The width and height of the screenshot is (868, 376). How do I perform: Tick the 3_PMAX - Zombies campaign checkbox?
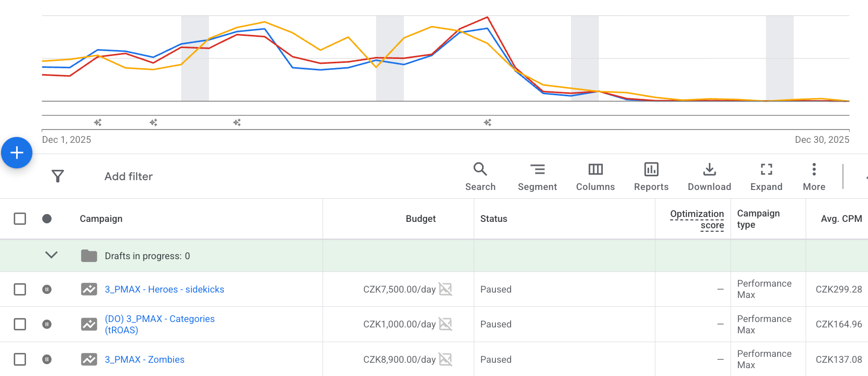pyautogui.click(x=20, y=359)
